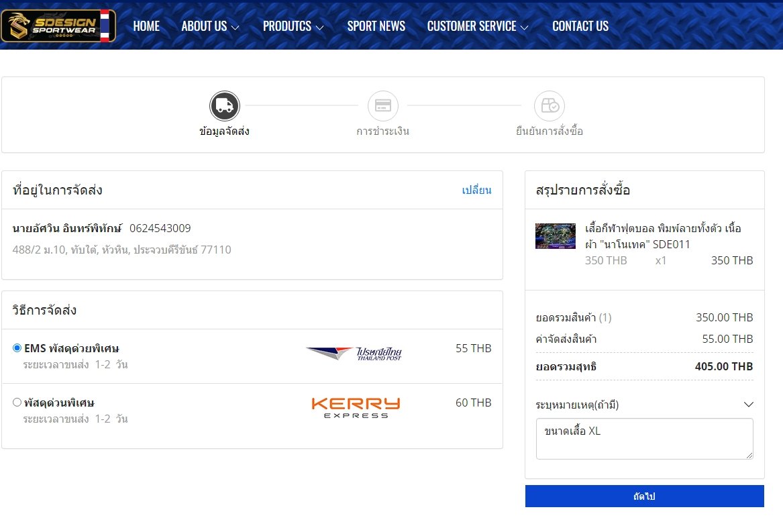Select EMS Thailand Post shipping radio button

17,348
